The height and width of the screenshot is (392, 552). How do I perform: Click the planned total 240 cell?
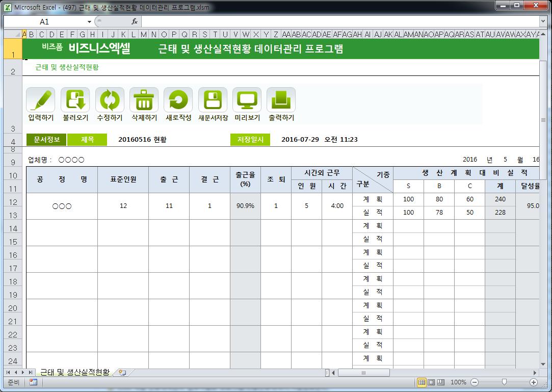(x=500, y=199)
